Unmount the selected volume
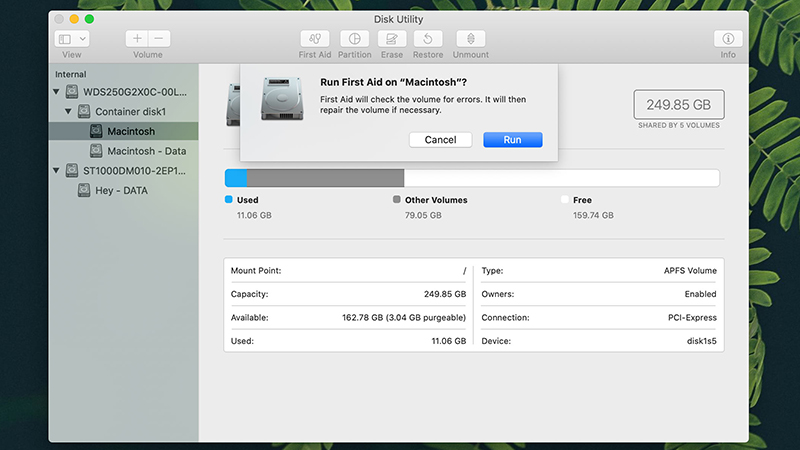Viewport: 800px width, 450px height. pos(470,39)
